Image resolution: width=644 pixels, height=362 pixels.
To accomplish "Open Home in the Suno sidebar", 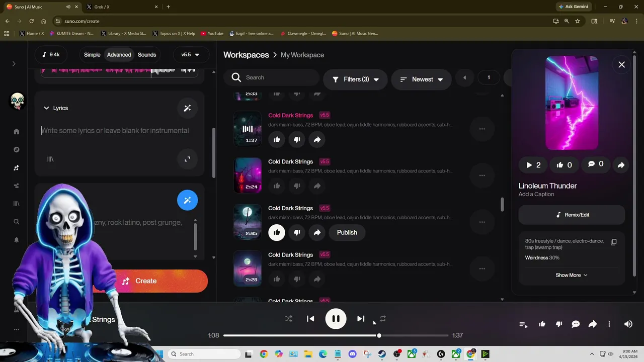I will click(x=16, y=131).
